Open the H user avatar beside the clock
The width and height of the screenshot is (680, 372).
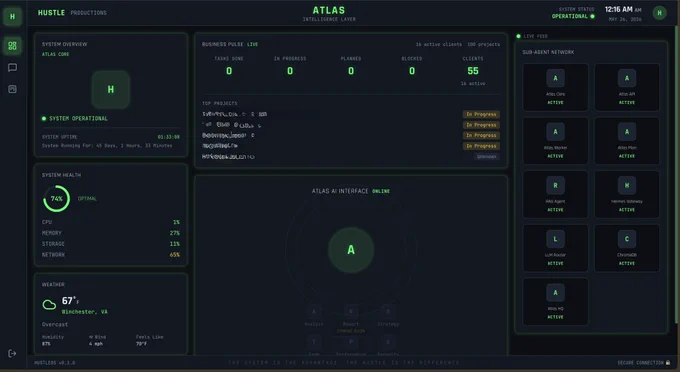[x=659, y=13]
